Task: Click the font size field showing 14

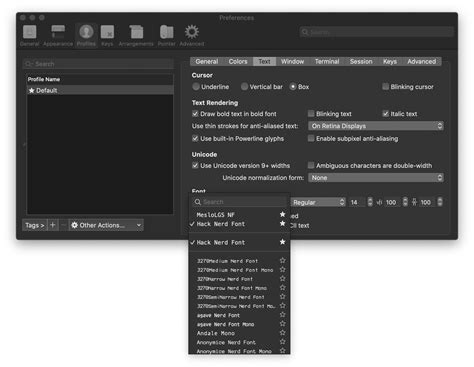Action: (357, 202)
